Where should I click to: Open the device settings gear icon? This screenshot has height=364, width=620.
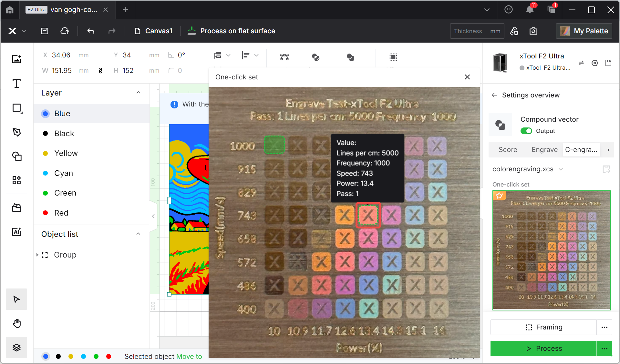tap(595, 63)
